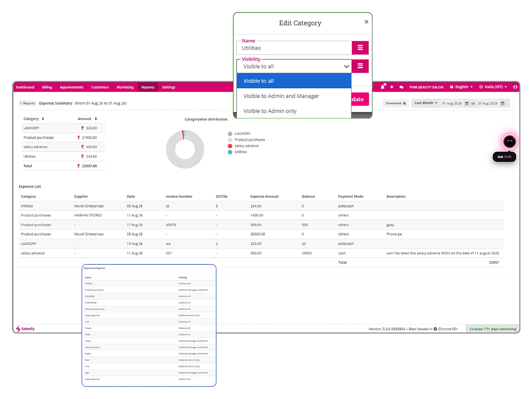Go to the Dashboard tab
Image resolution: width=532 pixels, height=399 pixels.
[25, 87]
